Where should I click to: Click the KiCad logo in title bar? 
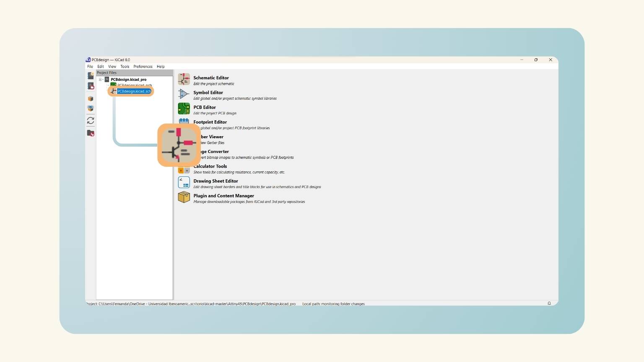88,60
